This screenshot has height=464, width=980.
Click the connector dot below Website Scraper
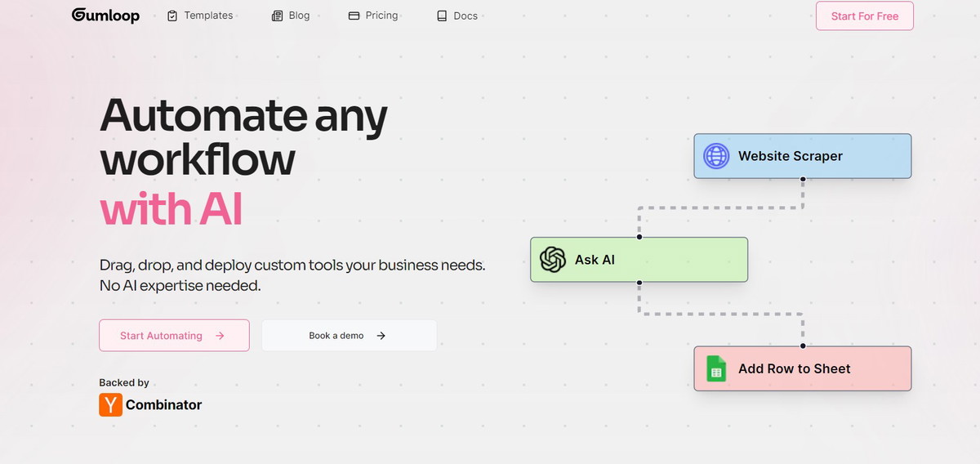coord(803,178)
